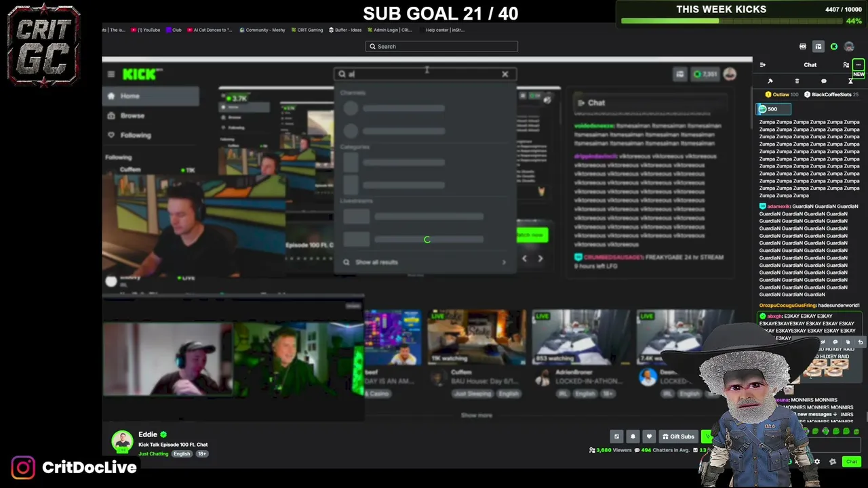Open the chest rewards icon in top bar
868x488 pixels.
point(803,47)
